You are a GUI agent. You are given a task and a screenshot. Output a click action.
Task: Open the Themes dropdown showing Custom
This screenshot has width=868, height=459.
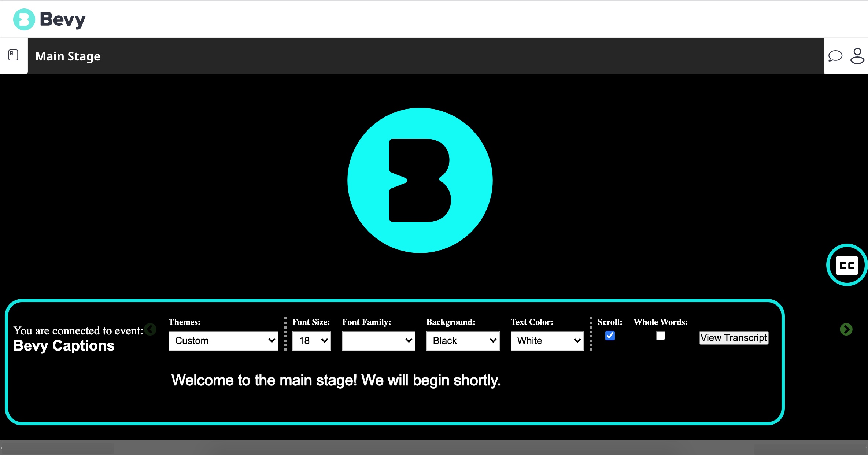(x=223, y=341)
